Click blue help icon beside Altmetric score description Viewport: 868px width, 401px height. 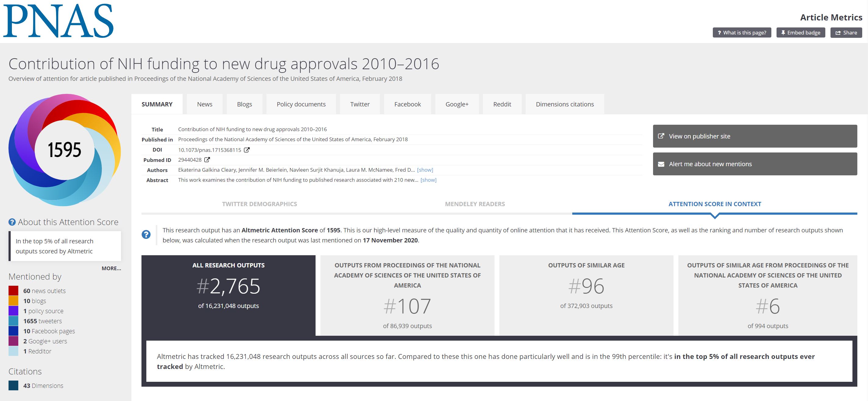click(x=146, y=235)
